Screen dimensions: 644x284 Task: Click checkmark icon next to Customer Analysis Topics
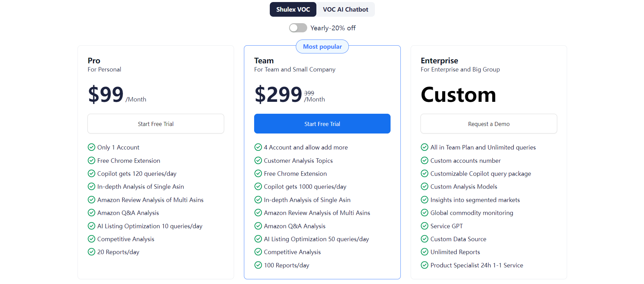258,160
